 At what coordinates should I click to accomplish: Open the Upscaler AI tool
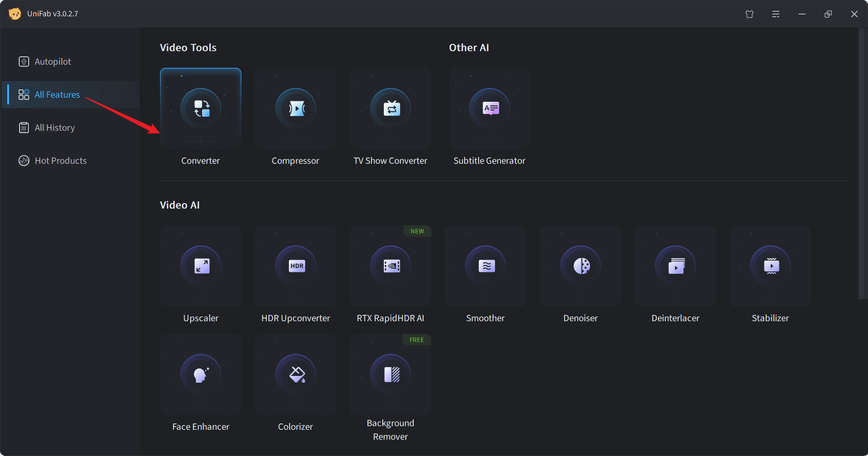[200, 266]
